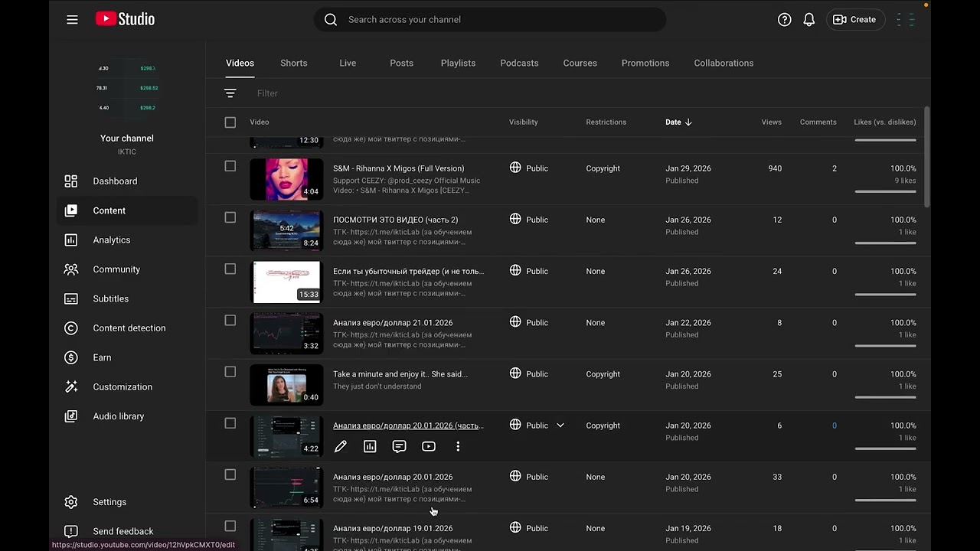
Task: Click the video list vertical scrollbar
Action: tap(927, 157)
